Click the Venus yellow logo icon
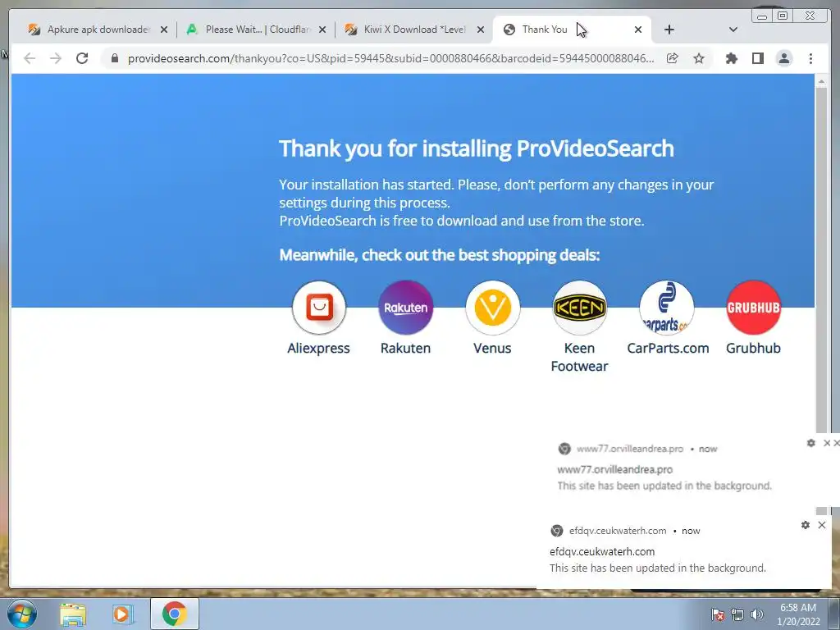This screenshot has width=840, height=630. 492,308
